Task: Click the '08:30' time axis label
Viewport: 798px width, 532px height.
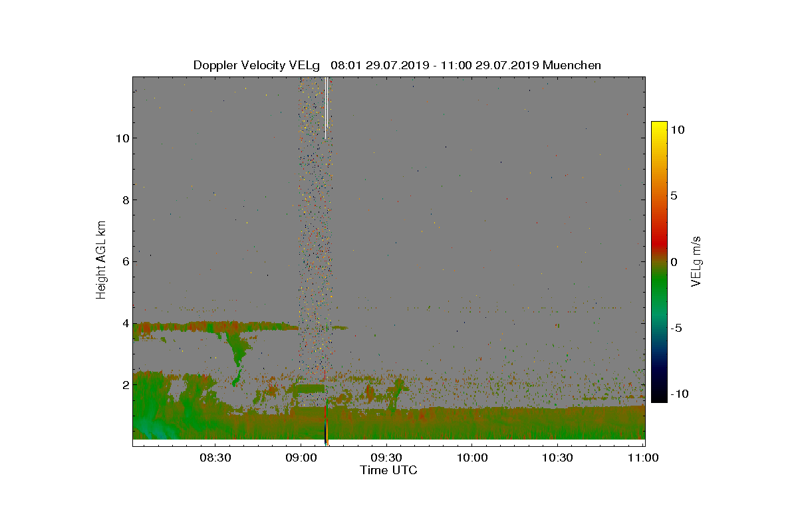Action: coord(215,458)
